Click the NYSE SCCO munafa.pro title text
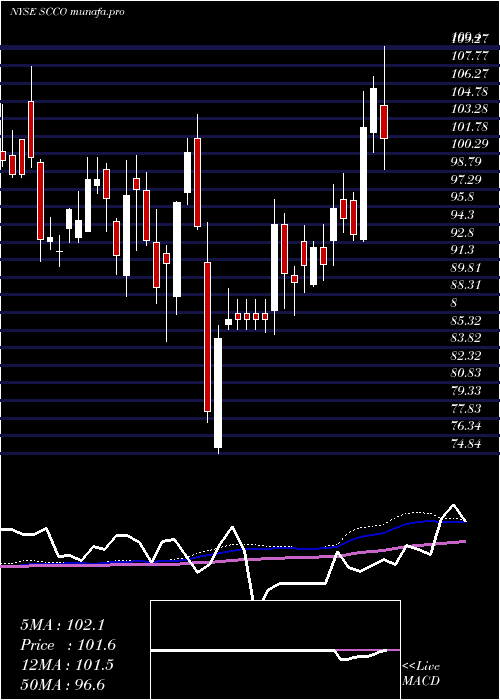The width and height of the screenshot is (500, 700). pyautogui.click(x=67, y=12)
